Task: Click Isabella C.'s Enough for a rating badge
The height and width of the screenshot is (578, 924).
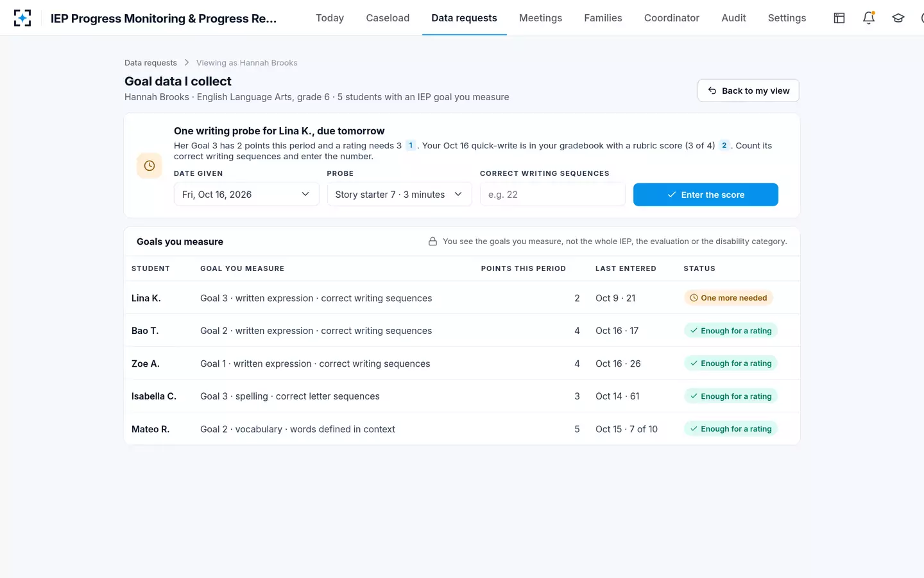Action: 731,396
